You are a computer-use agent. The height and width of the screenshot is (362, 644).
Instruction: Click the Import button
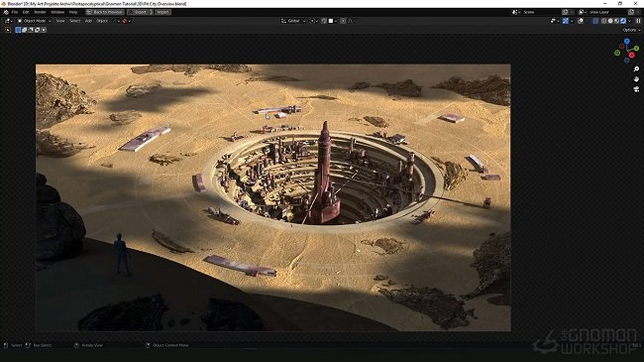[x=162, y=12]
